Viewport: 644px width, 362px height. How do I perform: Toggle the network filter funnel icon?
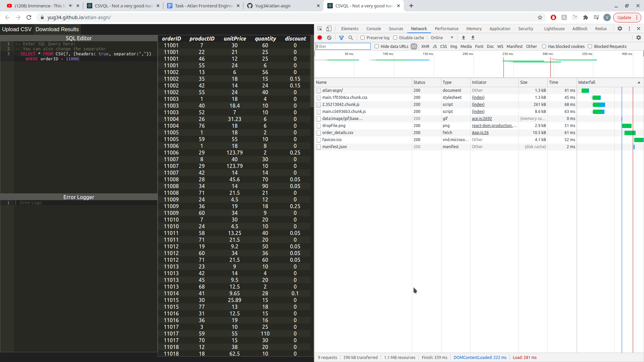(341, 38)
